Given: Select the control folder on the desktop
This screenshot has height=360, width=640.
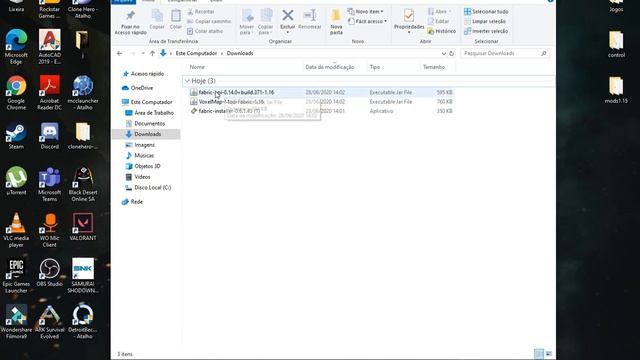Looking at the screenshot, I should [616, 44].
